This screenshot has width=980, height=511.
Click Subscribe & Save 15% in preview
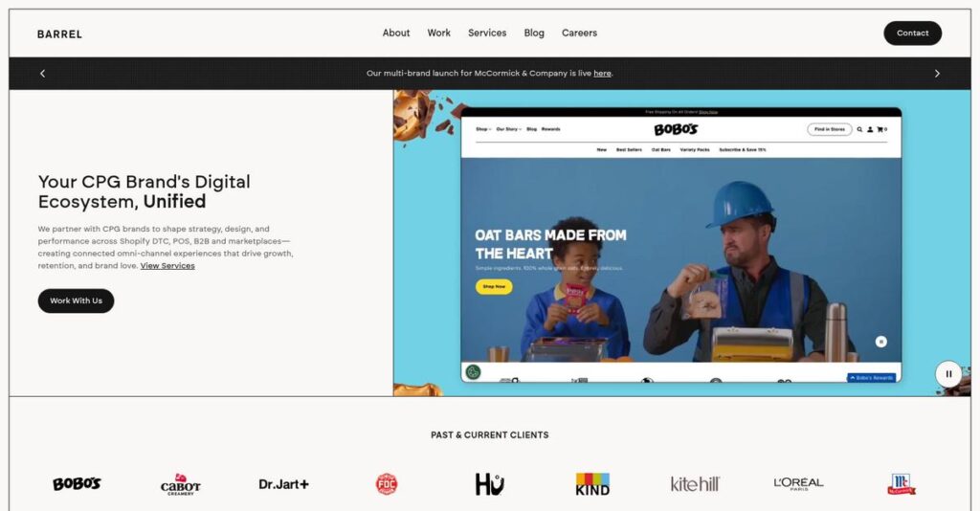(x=742, y=150)
